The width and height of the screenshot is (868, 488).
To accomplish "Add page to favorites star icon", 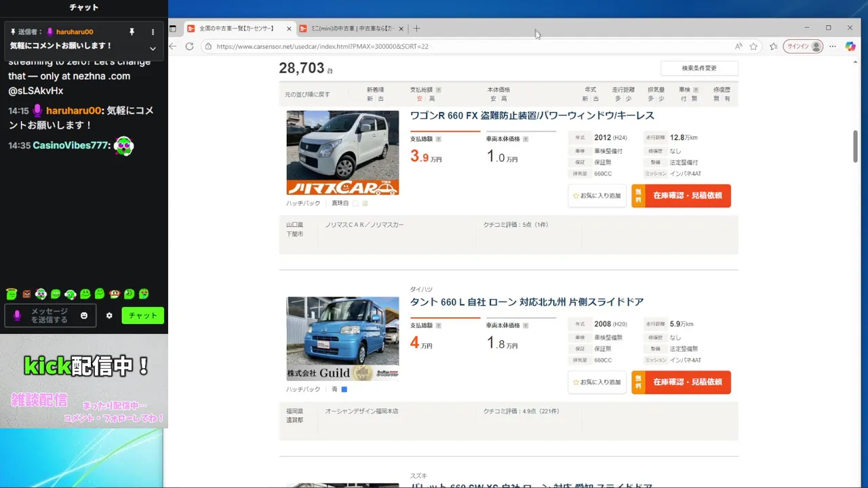I will pyautogui.click(x=753, y=46).
